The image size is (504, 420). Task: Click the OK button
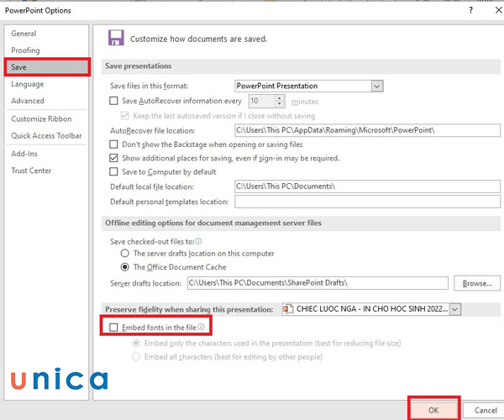pyautogui.click(x=433, y=410)
